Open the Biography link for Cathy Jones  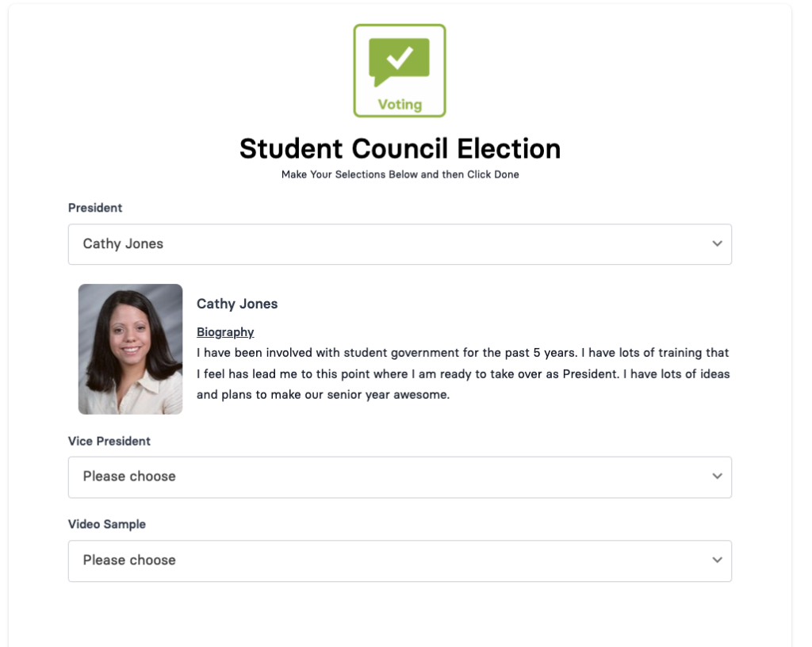click(x=224, y=331)
